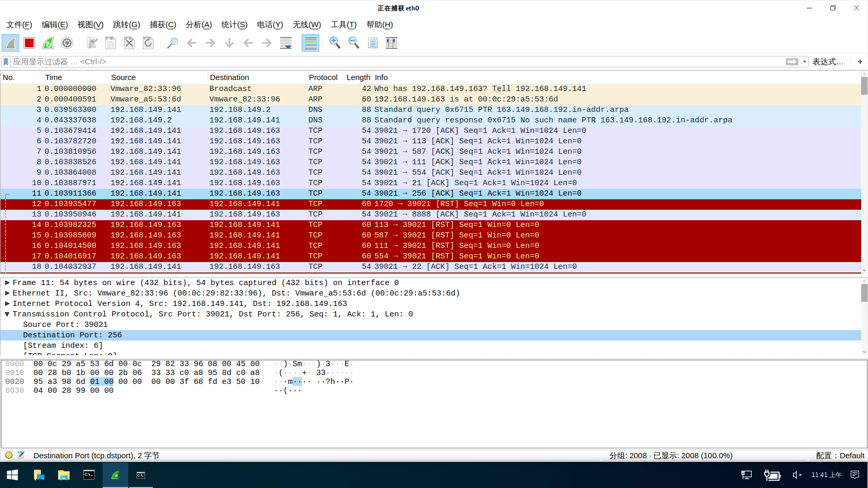Sort packets by the No. column header

tap(21, 77)
